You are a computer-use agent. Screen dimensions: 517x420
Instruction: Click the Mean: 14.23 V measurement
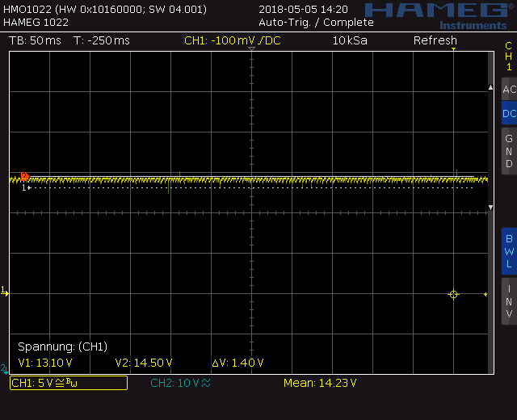[320, 383]
